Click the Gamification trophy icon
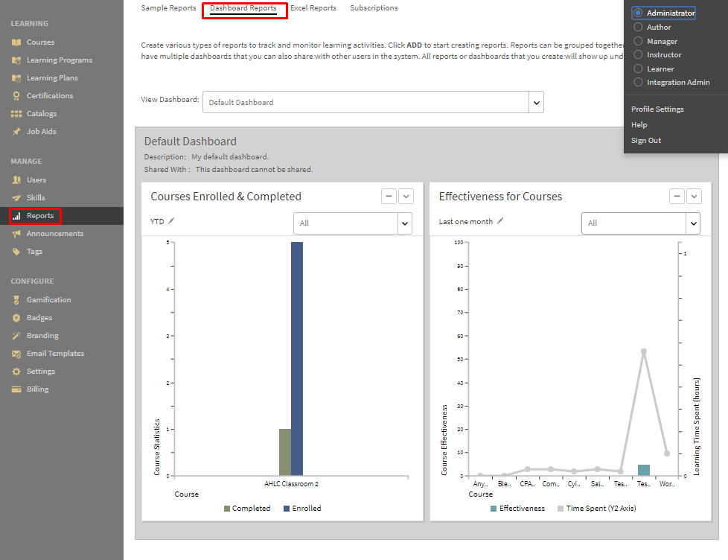This screenshot has height=560, width=728. click(x=16, y=300)
